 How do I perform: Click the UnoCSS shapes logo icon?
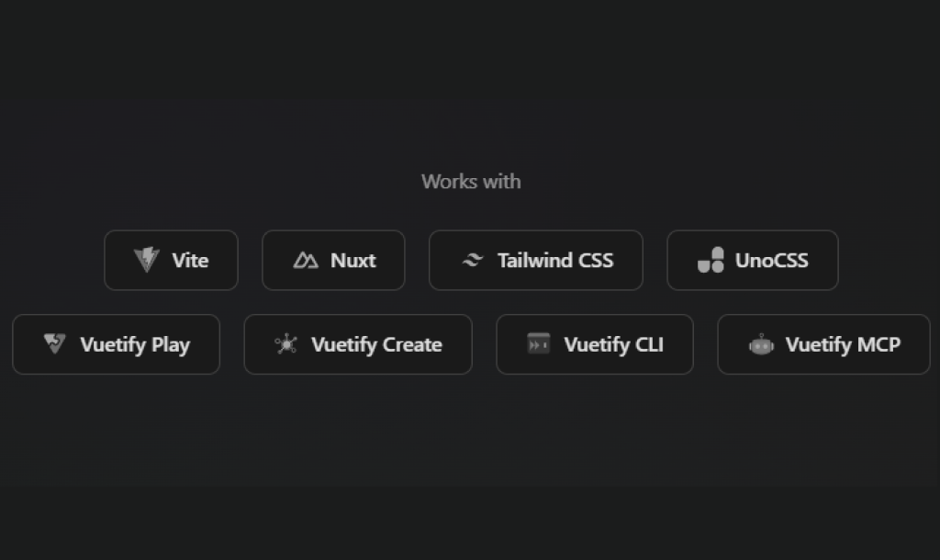[x=711, y=260]
